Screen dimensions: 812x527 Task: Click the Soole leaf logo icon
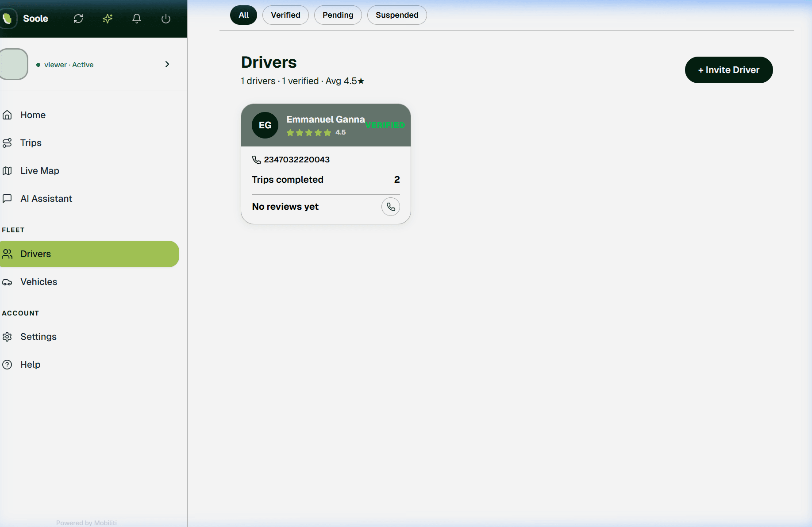7,19
